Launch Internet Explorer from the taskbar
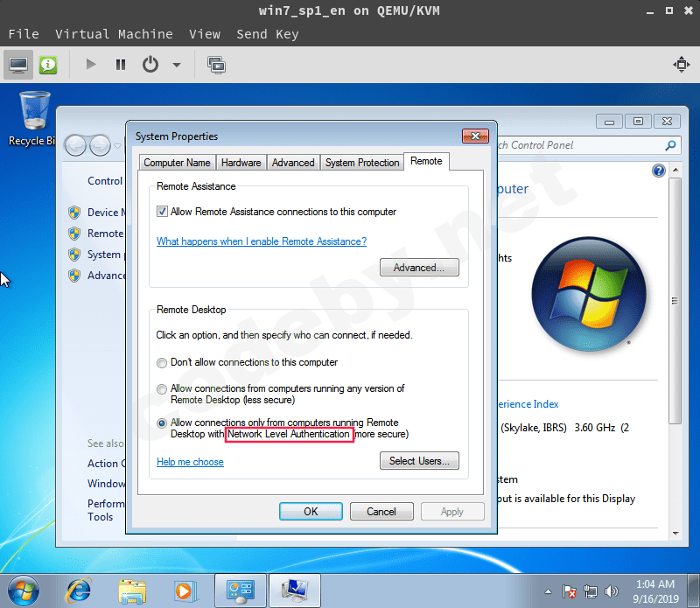Viewport: 700px width, 608px height. (x=79, y=591)
